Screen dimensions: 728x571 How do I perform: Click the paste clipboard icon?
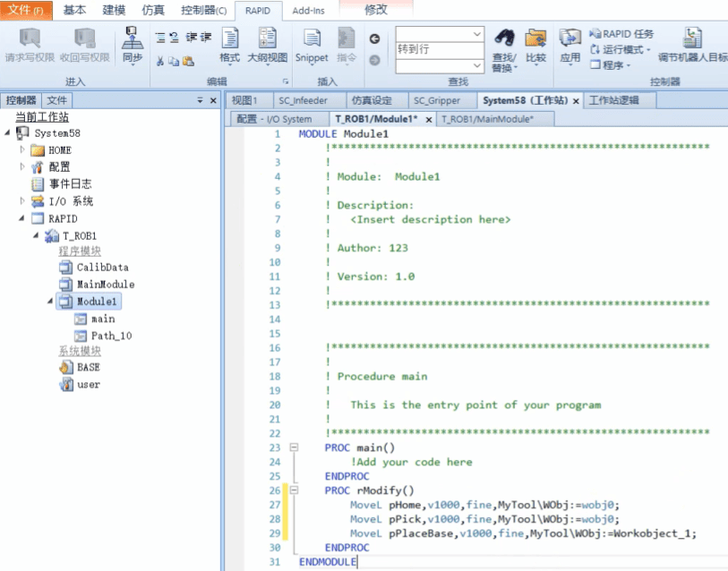click(x=188, y=61)
